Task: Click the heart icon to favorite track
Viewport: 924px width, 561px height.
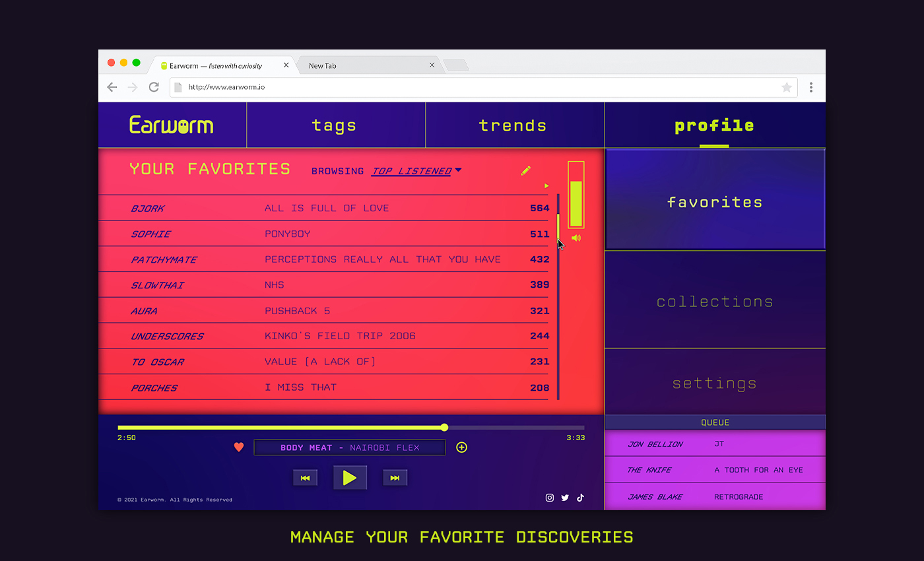Action: (239, 447)
